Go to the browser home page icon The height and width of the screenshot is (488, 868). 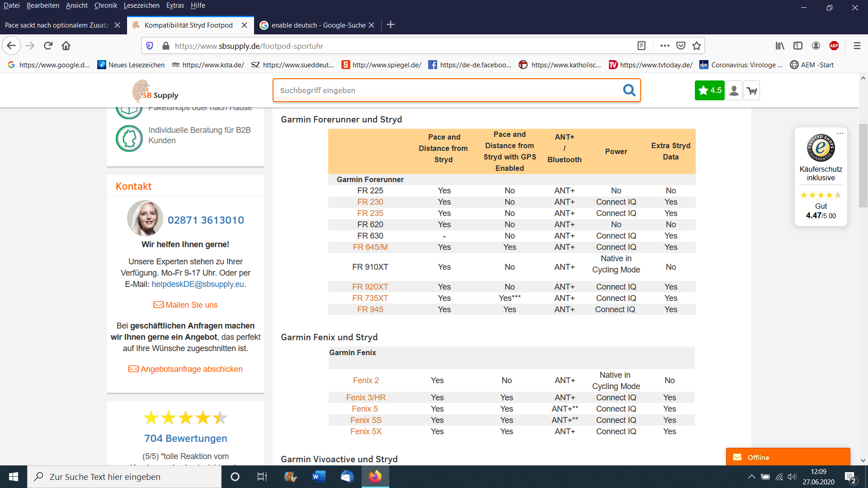(x=66, y=46)
